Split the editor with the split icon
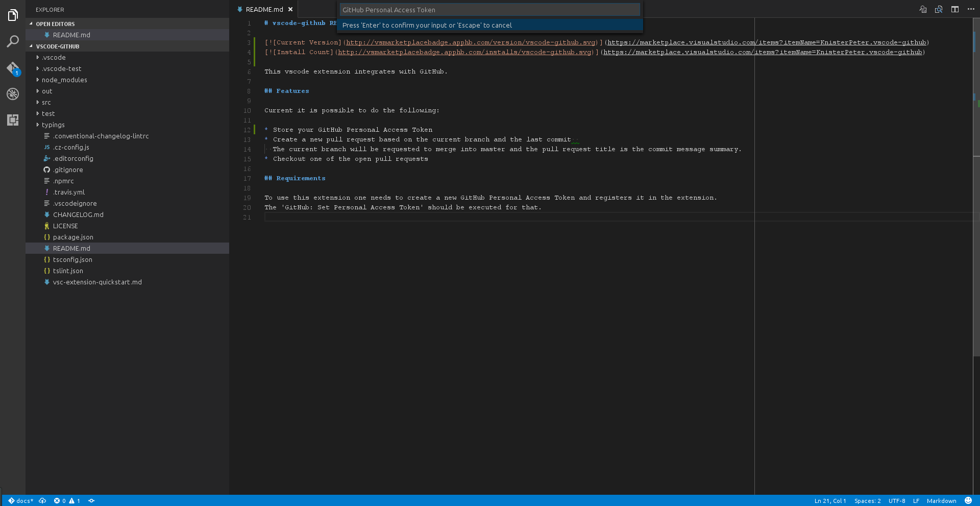980x506 pixels. point(954,9)
